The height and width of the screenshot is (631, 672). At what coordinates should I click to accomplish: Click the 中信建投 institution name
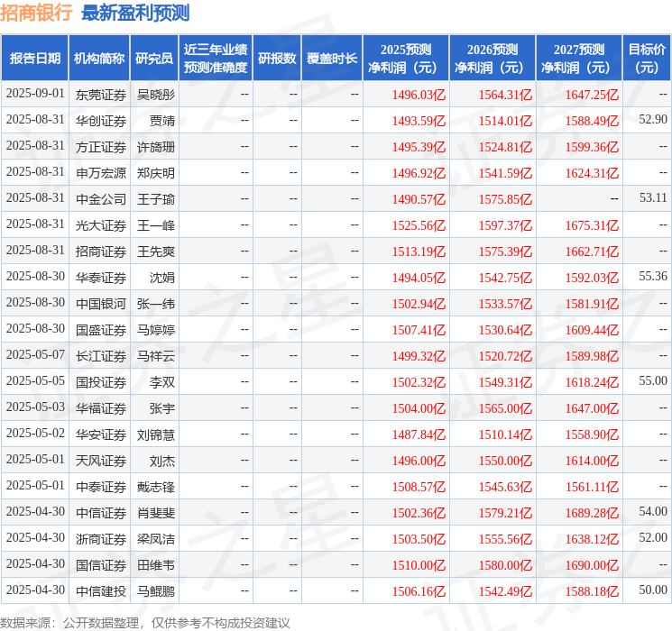101,590
